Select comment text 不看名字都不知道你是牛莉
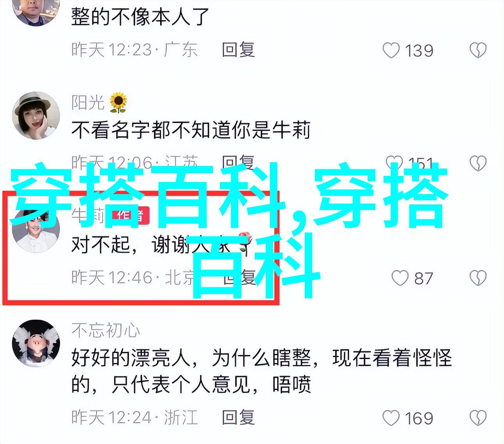 (191, 130)
